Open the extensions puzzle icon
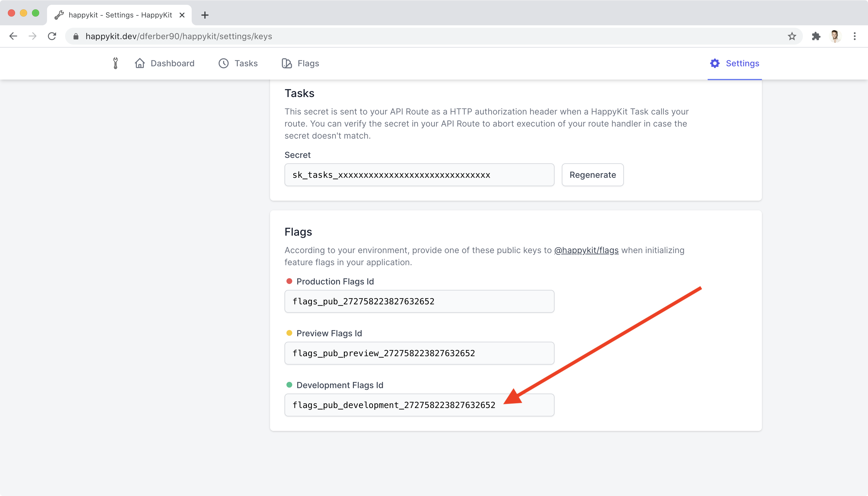Screen dimensions: 868x496 tap(816, 36)
